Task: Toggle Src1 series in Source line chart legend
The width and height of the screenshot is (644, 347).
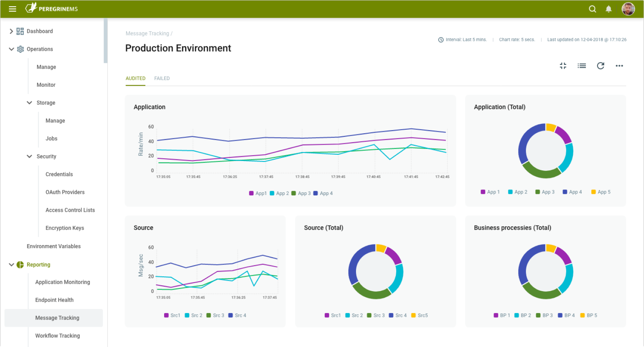Action: click(x=172, y=315)
